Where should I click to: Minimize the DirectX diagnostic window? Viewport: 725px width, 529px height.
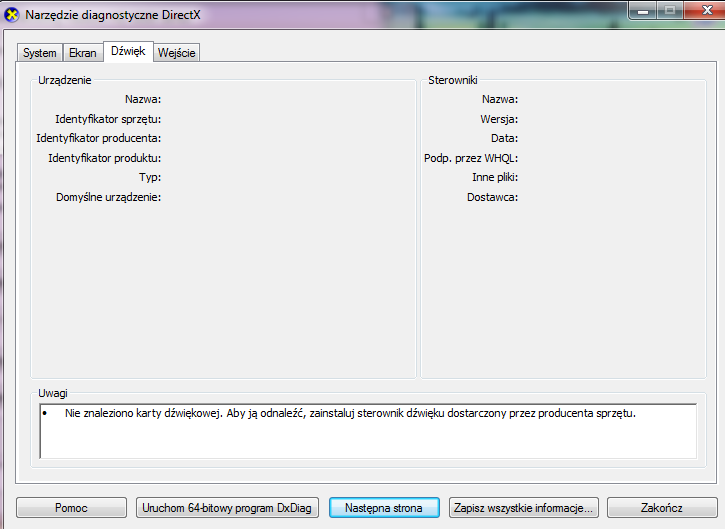point(643,11)
